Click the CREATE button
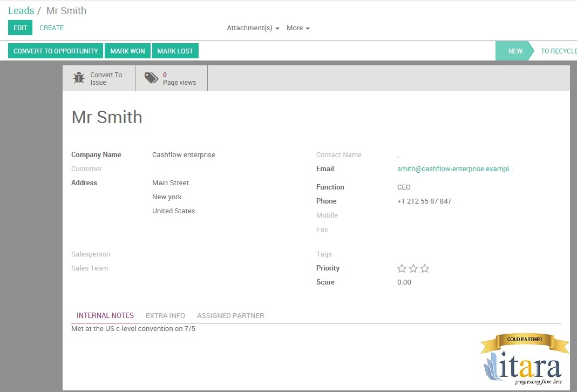Image resolution: width=577 pixels, height=392 pixels. (51, 28)
